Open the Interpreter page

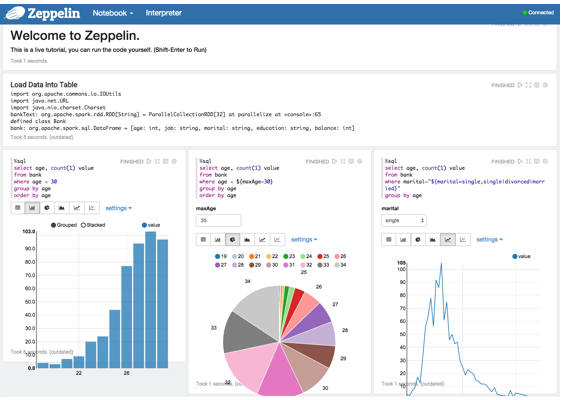(163, 13)
